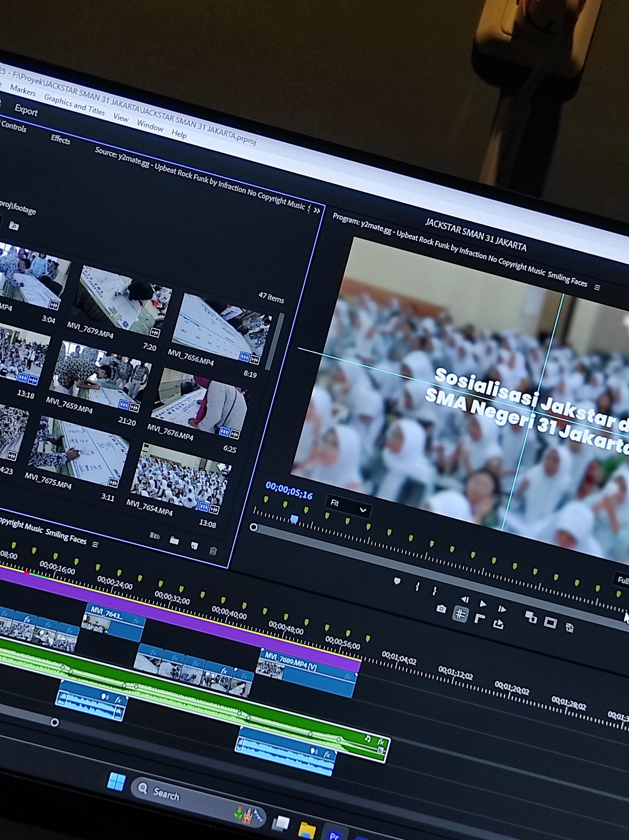Click the Program Monitor playhead on scrub bar

[294, 519]
